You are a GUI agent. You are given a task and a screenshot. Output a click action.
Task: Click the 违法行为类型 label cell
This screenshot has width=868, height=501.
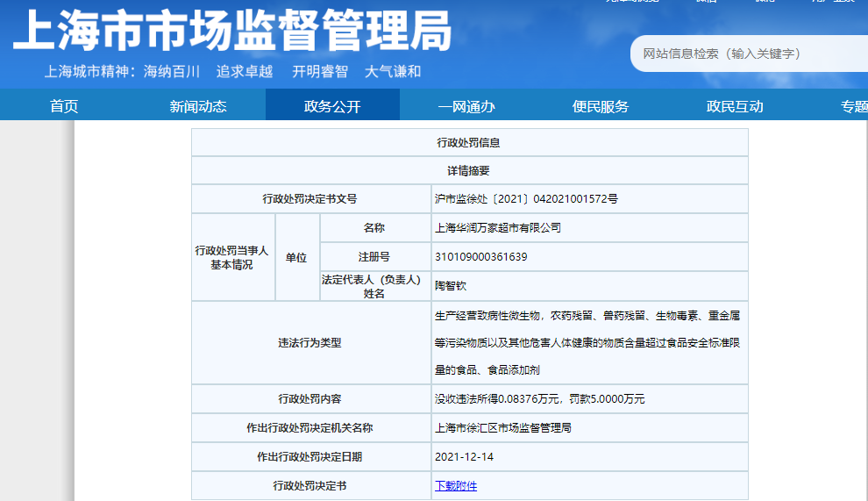[x=311, y=343]
